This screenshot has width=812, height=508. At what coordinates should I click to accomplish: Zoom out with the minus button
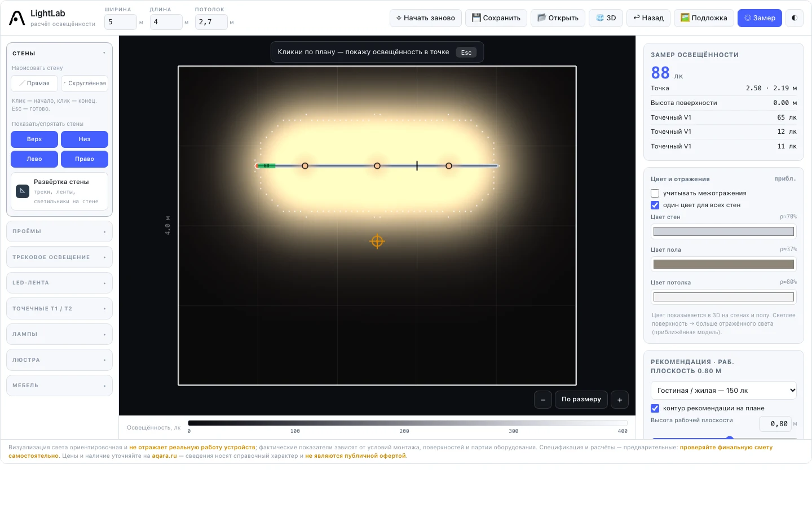coord(543,400)
